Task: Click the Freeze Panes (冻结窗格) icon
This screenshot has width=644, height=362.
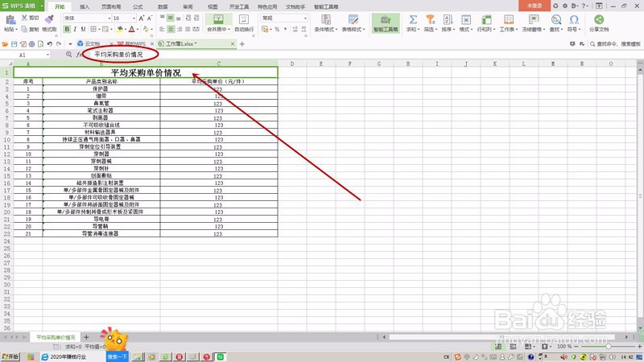Action: point(534,19)
